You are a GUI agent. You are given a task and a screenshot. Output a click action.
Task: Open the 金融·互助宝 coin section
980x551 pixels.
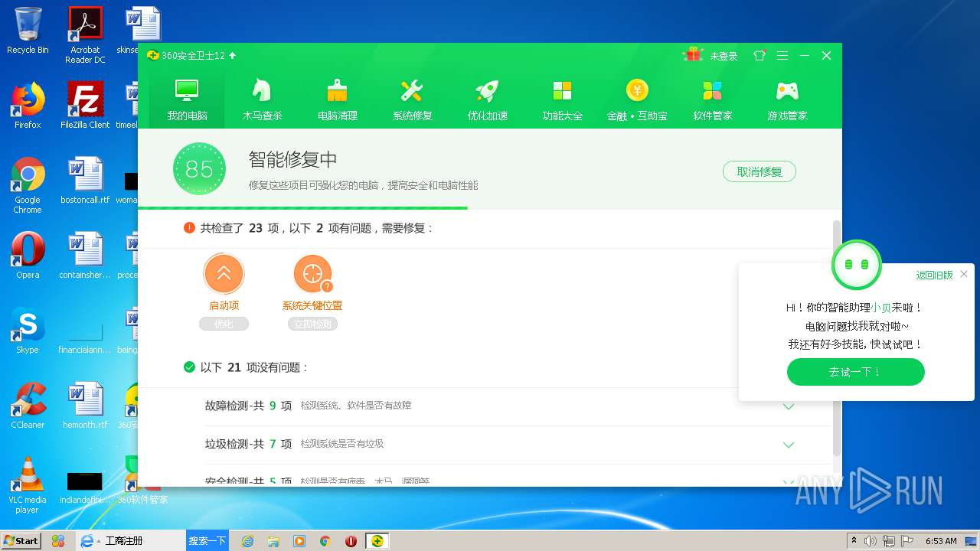point(637,99)
